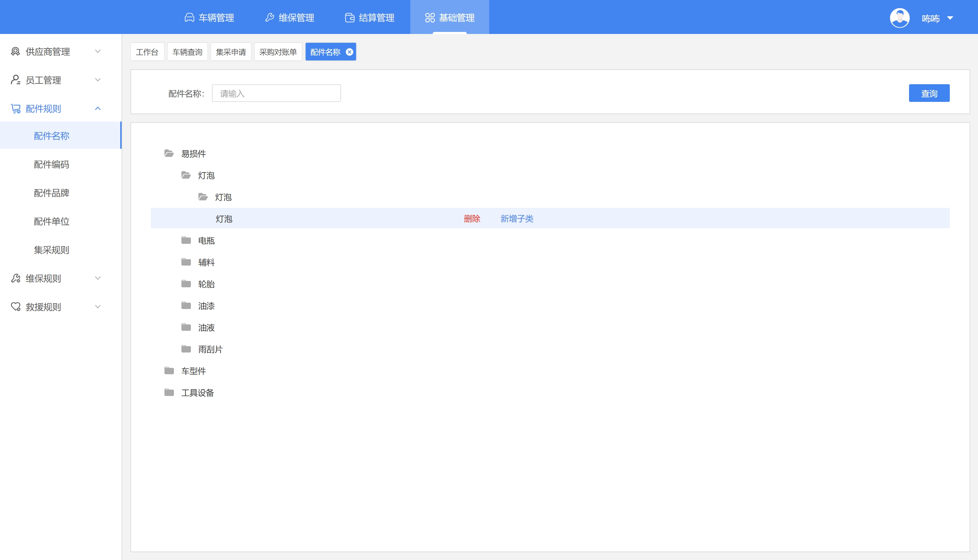
Task: Switch to the 车辆查询 page tab
Action: (188, 52)
